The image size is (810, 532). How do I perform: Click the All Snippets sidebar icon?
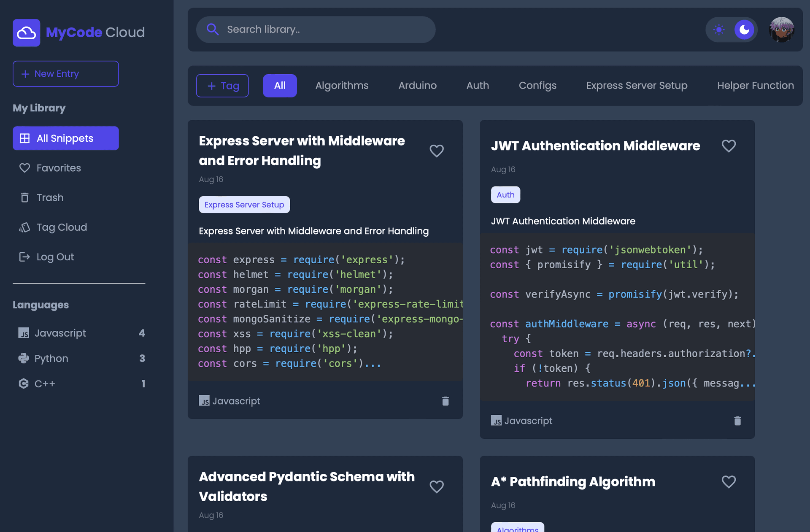tap(24, 138)
